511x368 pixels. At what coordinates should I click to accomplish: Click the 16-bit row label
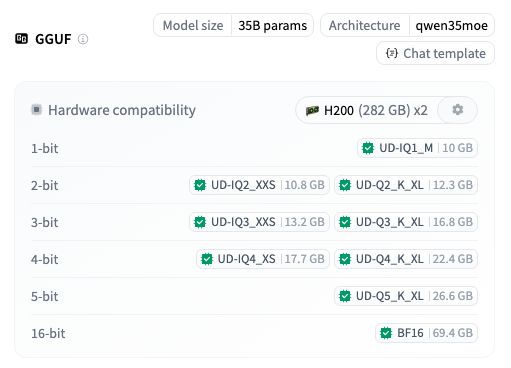[x=48, y=333]
